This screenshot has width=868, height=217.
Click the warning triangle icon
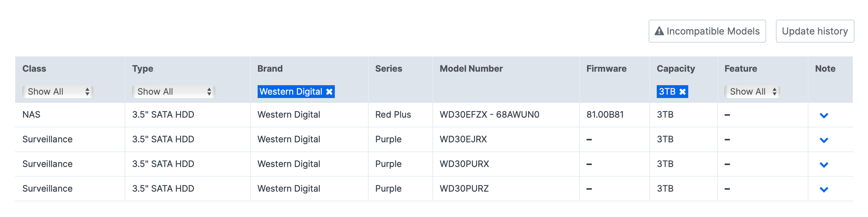[659, 31]
